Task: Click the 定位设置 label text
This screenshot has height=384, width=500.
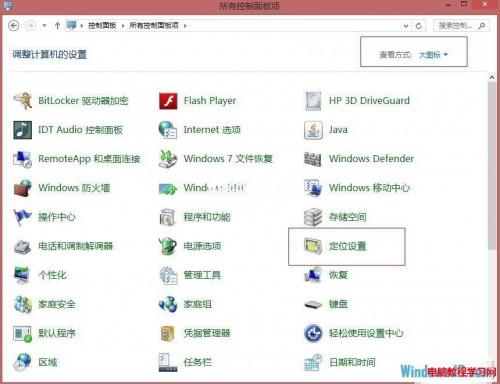Action: 348,246
